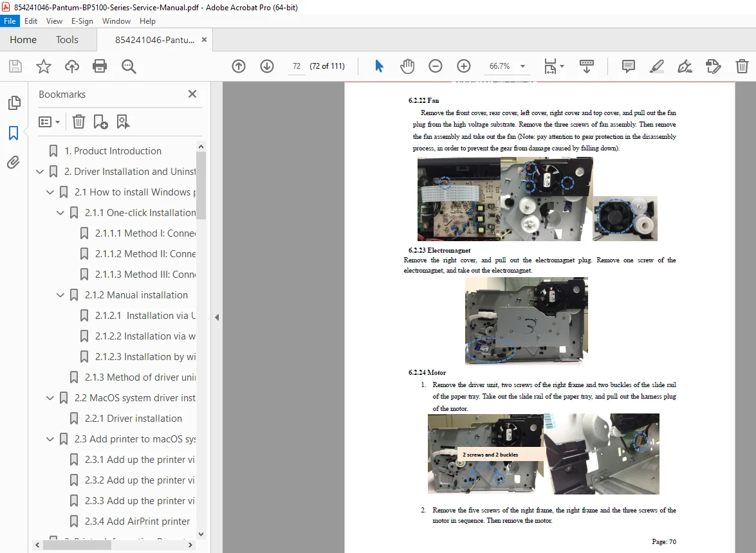This screenshot has width=756, height=553.
Task: Activate the Hand pan tool
Action: pos(407,66)
